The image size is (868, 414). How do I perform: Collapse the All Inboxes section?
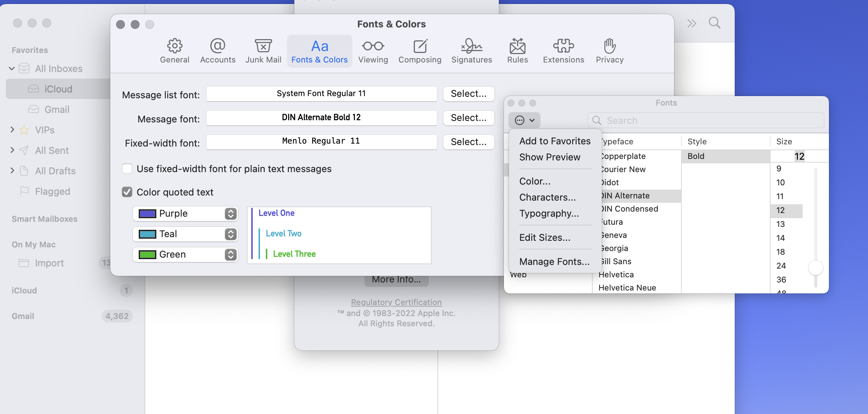[x=12, y=68]
